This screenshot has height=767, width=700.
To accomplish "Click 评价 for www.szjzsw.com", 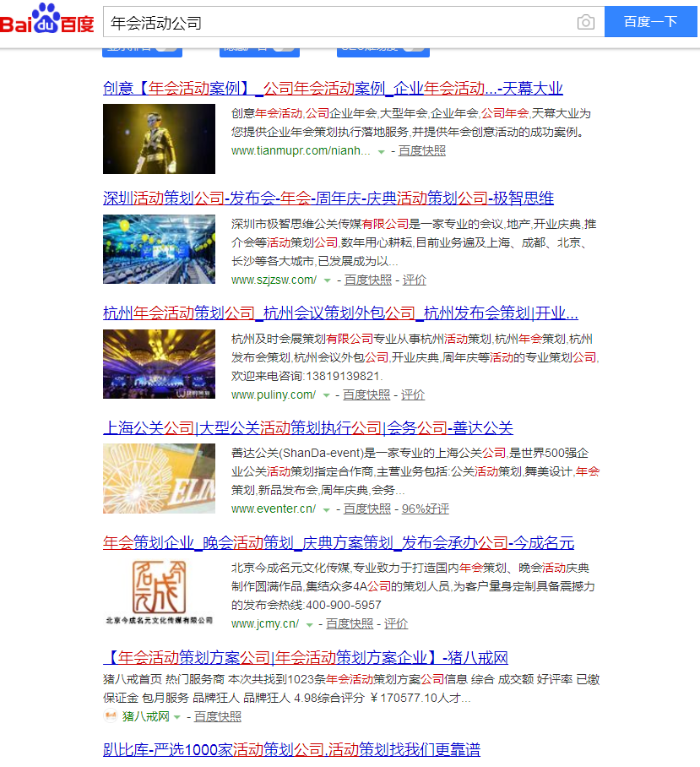I will click(415, 280).
